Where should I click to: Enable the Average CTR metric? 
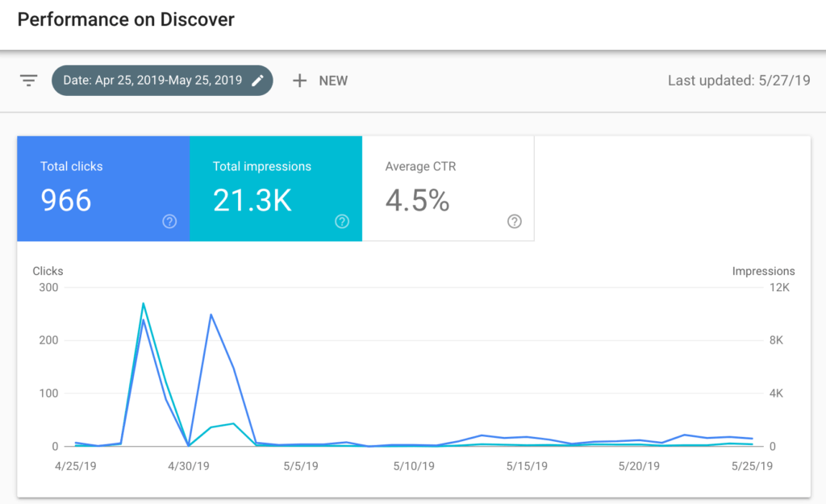(448, 188)
